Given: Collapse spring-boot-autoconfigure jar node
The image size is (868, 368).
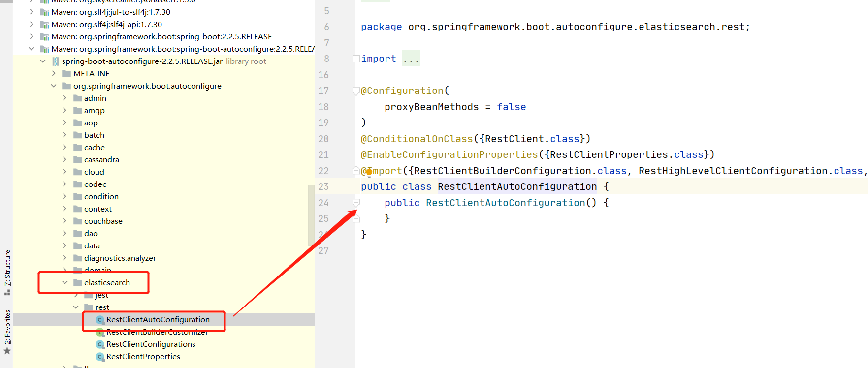Looking at the screenshot, I should (x=43, y=61).
